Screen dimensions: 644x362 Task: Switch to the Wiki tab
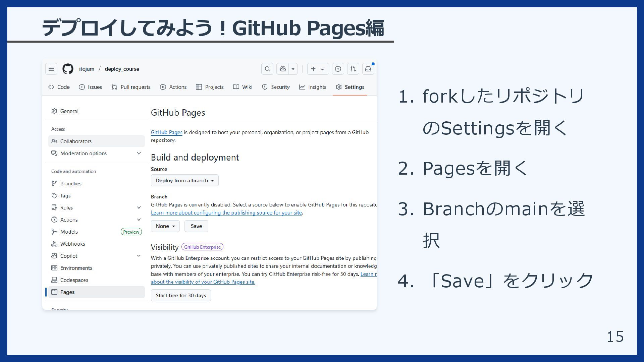243,87
